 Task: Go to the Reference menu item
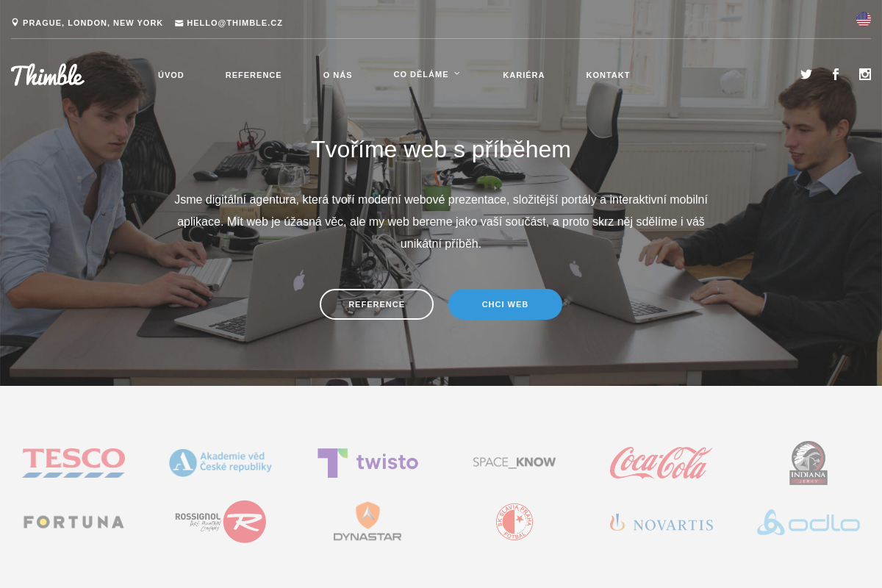click(254, 75)
